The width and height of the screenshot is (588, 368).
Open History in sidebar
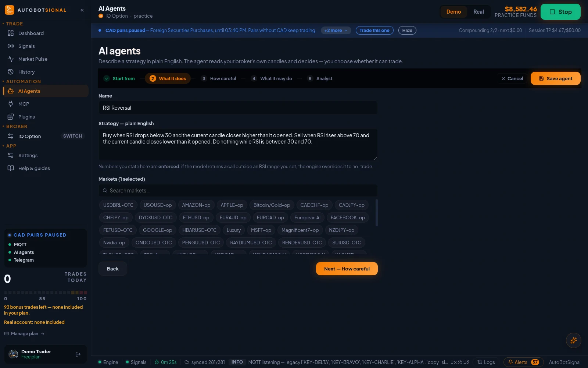(x=46, y=72)
